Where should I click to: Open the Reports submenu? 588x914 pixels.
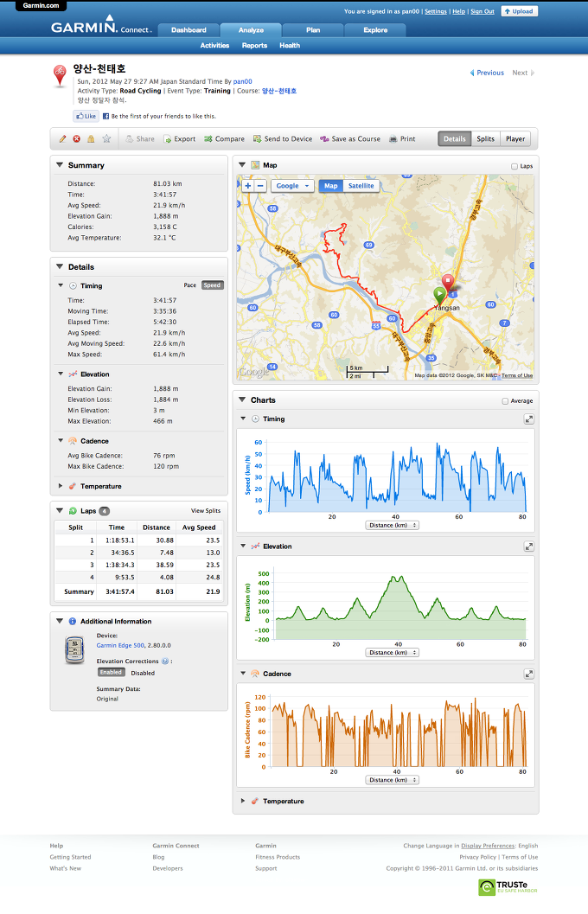pyautogui.click(x=255, y=46)
